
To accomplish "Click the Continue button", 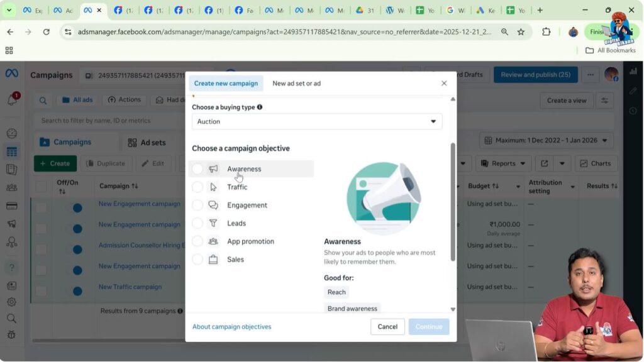I will (x=429, y=327).
